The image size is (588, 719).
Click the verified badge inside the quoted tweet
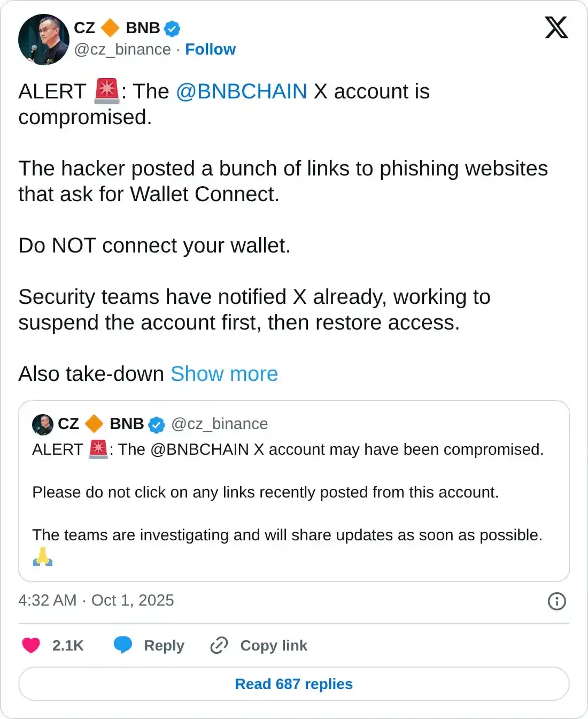tap(156, 424)
